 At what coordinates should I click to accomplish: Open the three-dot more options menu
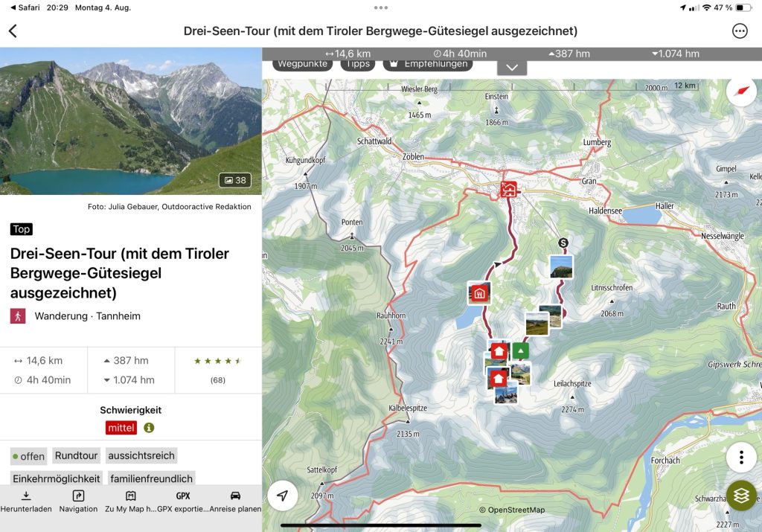pyautogui.click(x=740, y=31)
